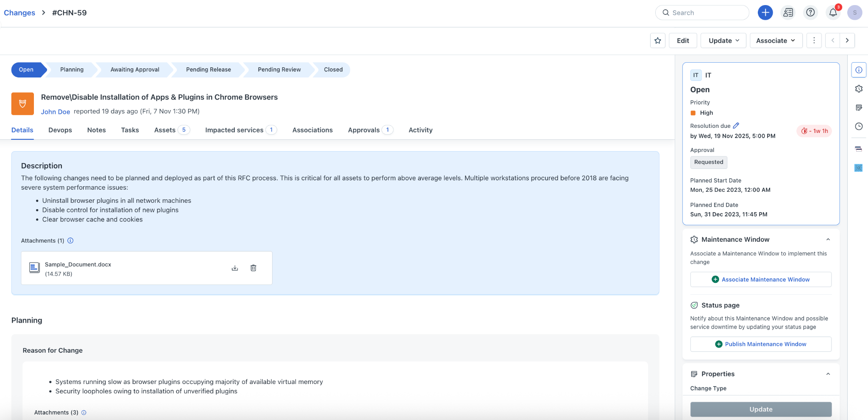
Task: Open the help question mark icon
Action: tap(810, 13)
